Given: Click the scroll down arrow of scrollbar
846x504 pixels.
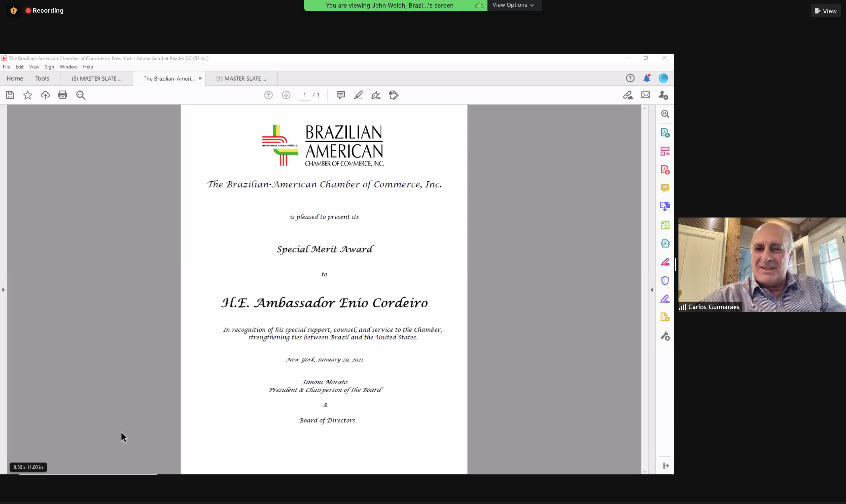Looking at the screenshot, I should pyautogui.click(x=645, y=472).
